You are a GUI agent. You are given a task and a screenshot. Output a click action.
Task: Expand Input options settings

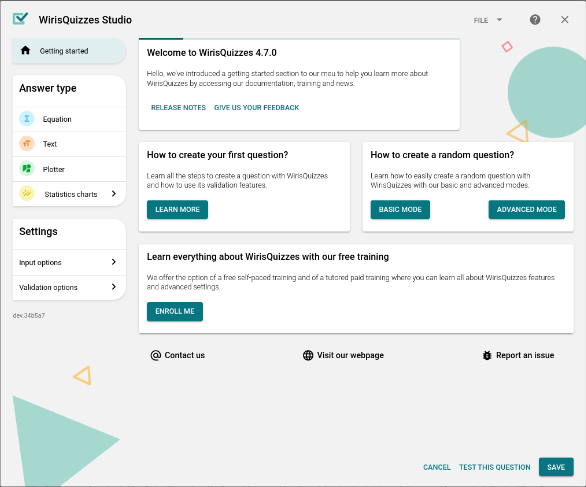69,262
